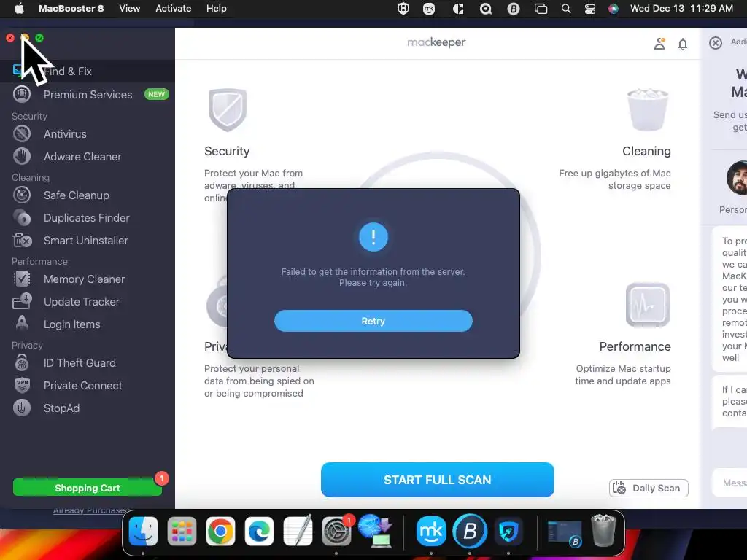Screen dimensions: 747x560
Task: Click the Performance monitor icon
Action: pos(648,305)
